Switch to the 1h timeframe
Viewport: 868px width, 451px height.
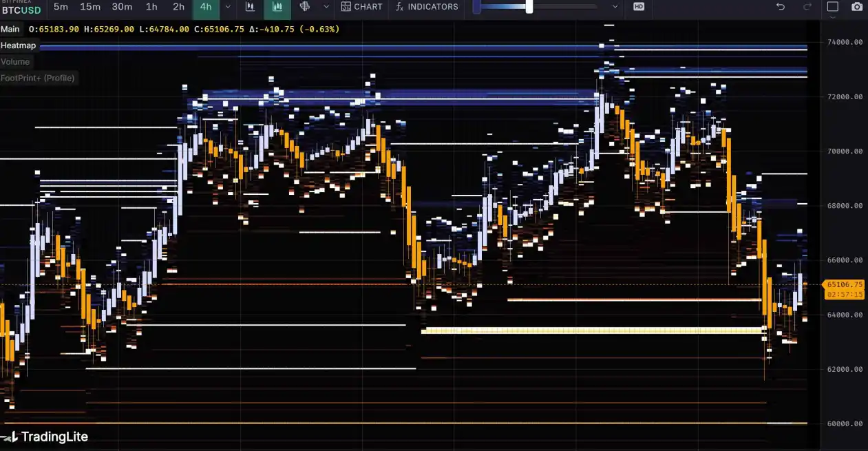(151, 7)
